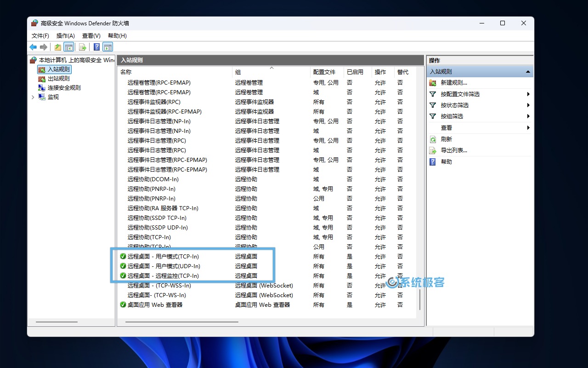Click 帮助 action link in actions pane
Screen dimensions: 588x368
[447, 162]
